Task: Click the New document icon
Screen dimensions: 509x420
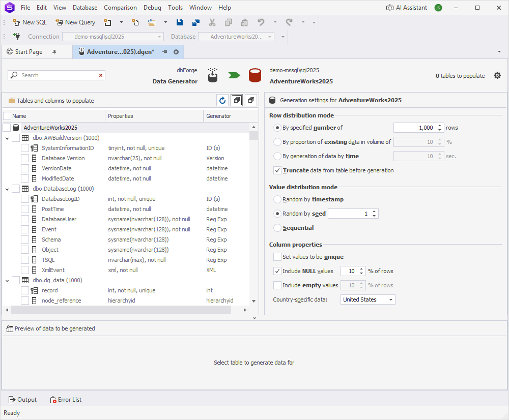Action: click(135, 22)
